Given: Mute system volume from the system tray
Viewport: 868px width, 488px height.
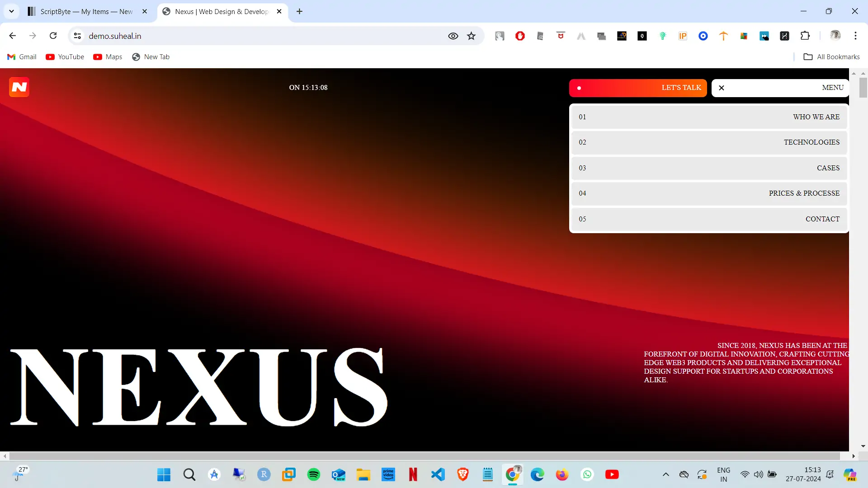Looking at the screenshot, I should click(x=758, y=474).
